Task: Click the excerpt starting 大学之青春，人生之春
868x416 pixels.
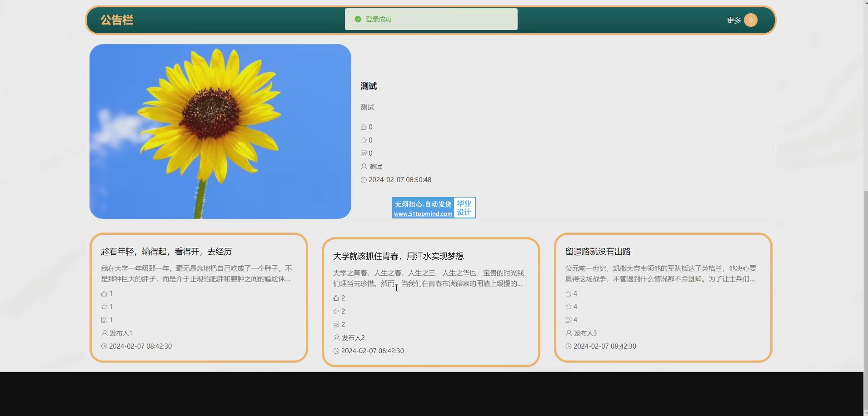Action: (429, 278)
